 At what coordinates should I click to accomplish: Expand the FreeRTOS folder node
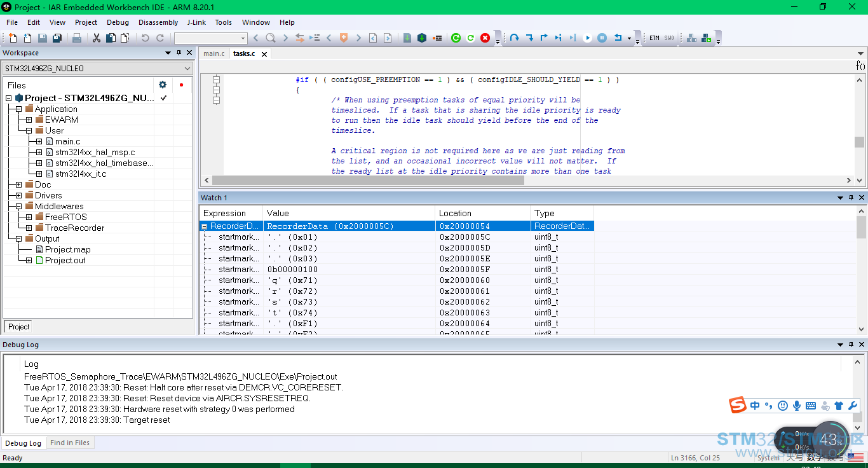[29, 217]
